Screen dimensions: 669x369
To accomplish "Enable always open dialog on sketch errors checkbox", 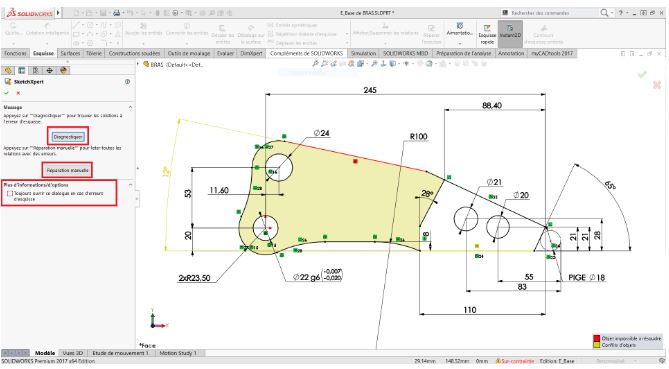I will [10, 194].
